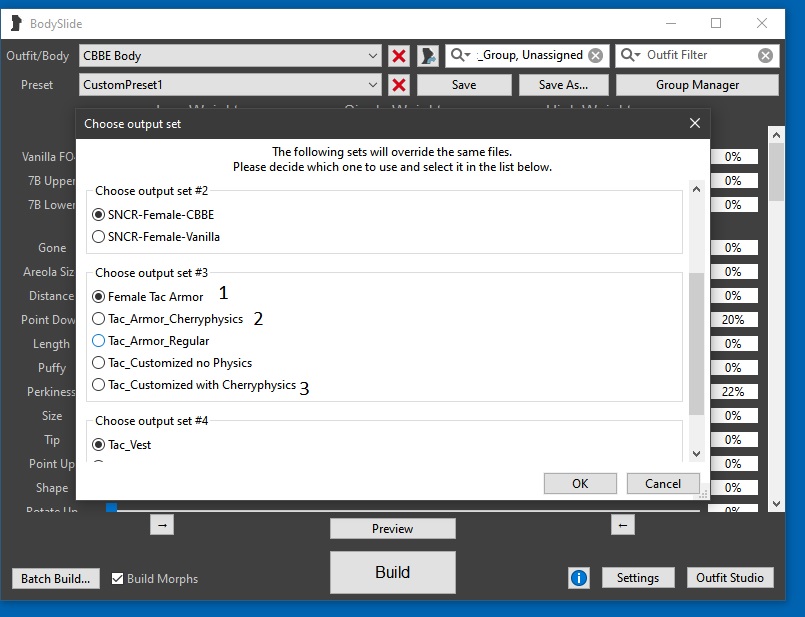Screen dimensions: 805x617
Task: Click the right arrow button below sliders
Action: 163,524
